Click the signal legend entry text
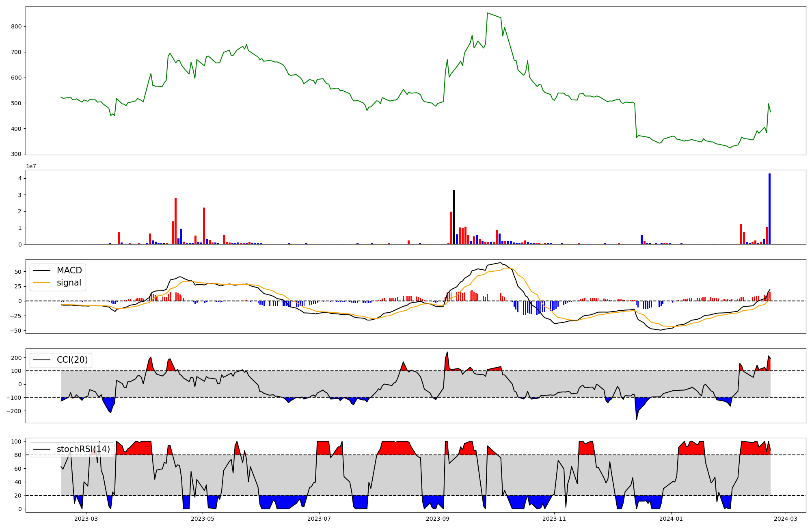Image resolution: width=812 pixels, height=528 pixels. pos(69,283)
